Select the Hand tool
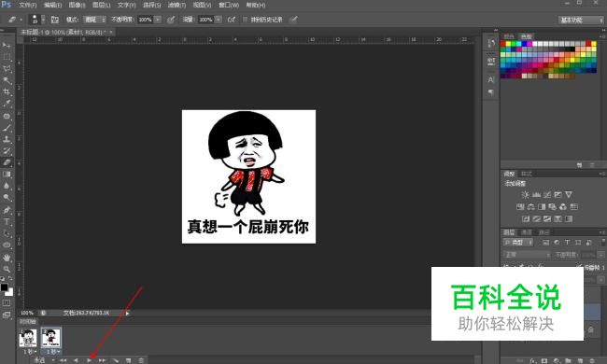The height and width of the screenshot is (364, 607). [x=7, y=258]
